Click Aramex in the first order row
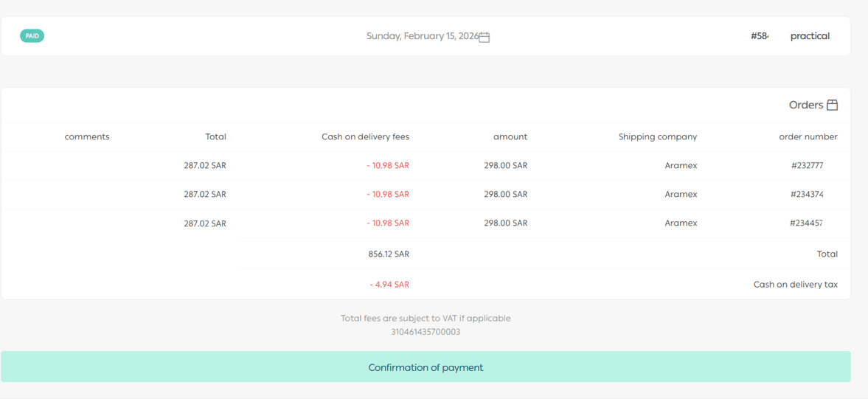Viewport: 868px width, 399px height. pos(681,166)
